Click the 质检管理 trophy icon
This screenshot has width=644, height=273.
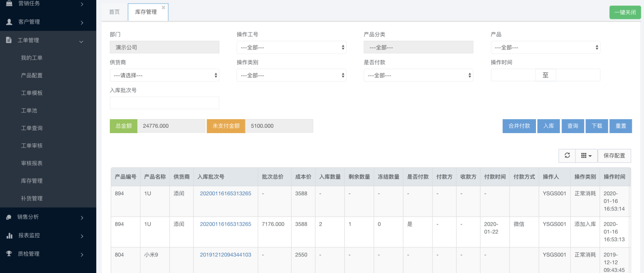click(x=9, y=254)
